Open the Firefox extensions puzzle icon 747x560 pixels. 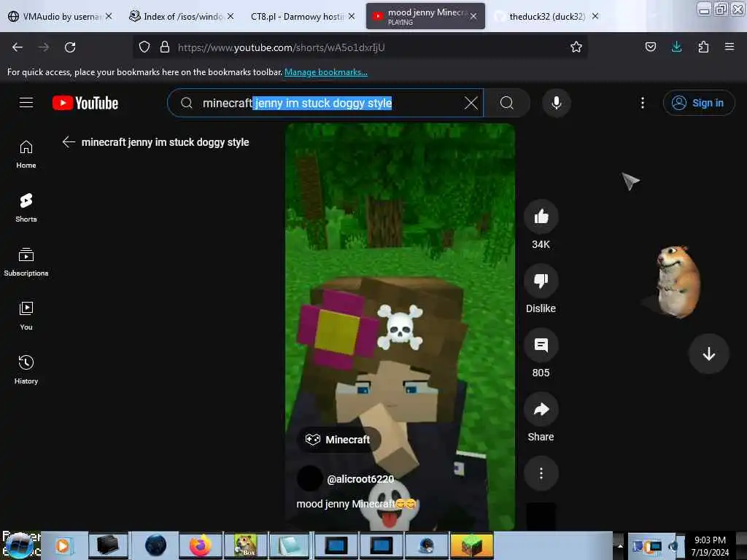[703, 47]
